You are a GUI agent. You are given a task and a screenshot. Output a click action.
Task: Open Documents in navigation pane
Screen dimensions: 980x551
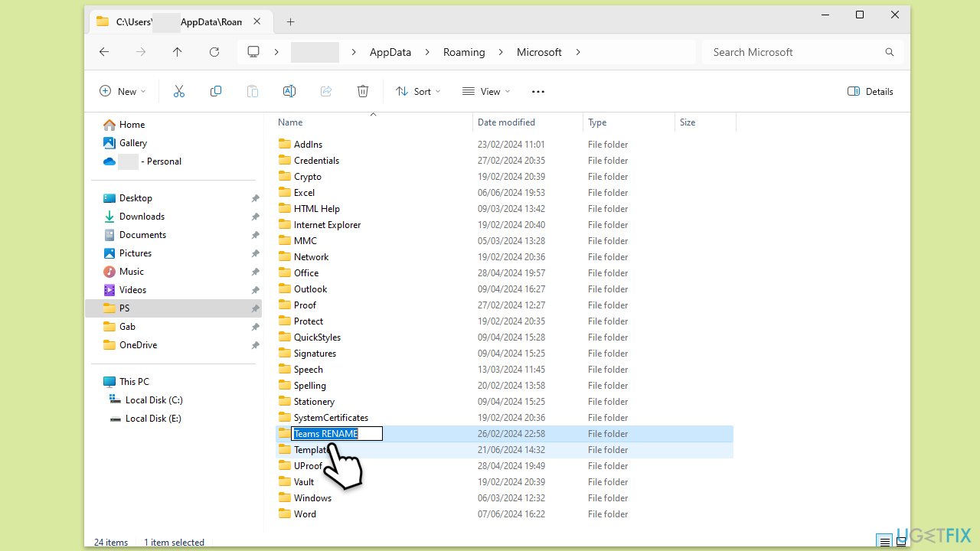point(142,235)
